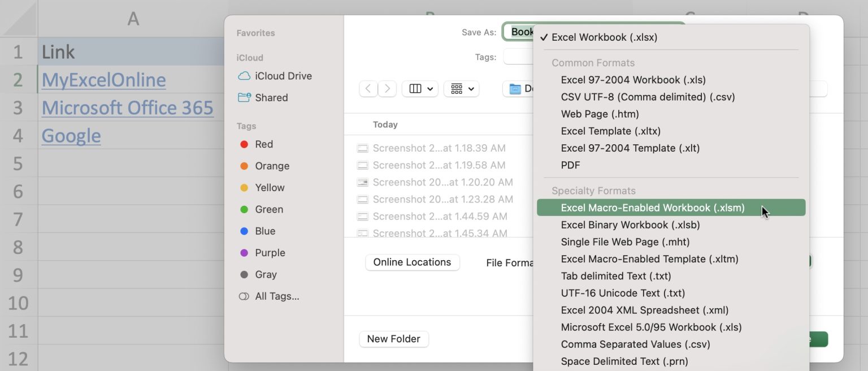This screenshot has width=868, height=371.
Task: Select the column view icon
Action: 416,88
